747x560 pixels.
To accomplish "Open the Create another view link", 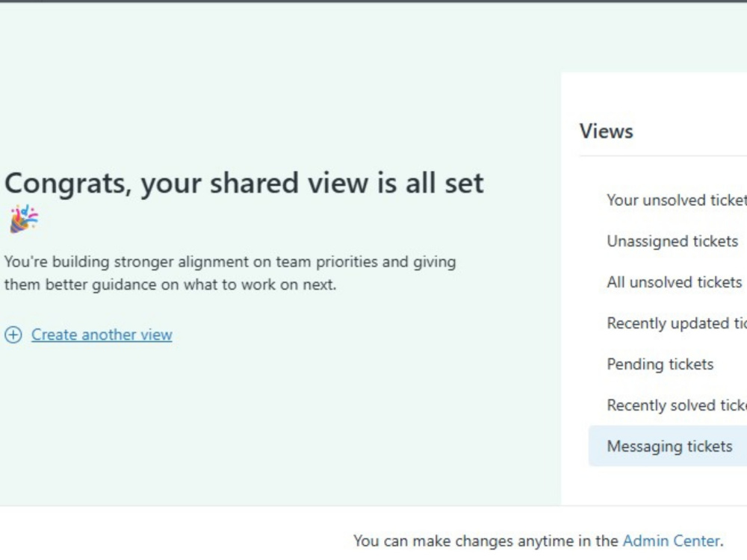I will pyautogui.click(x=102, y=335).
